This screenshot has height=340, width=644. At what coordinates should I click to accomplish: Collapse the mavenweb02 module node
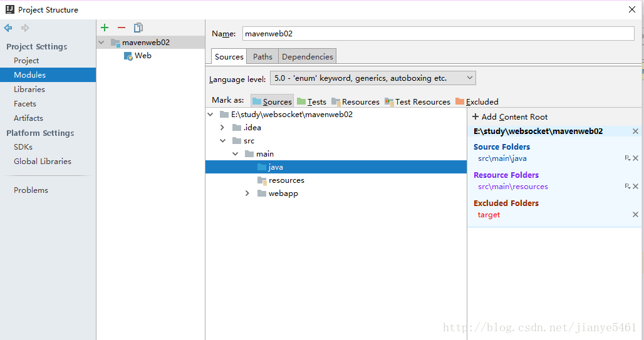coord(101,43)
